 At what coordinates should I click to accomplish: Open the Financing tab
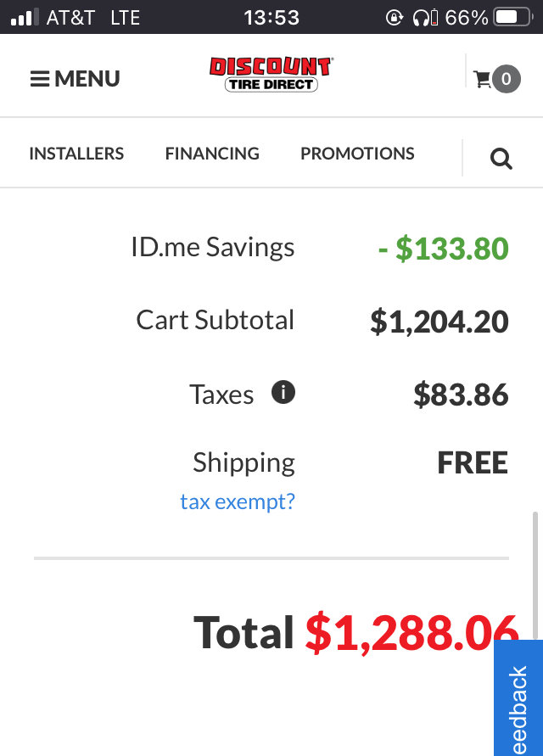[x=212, y=154]
